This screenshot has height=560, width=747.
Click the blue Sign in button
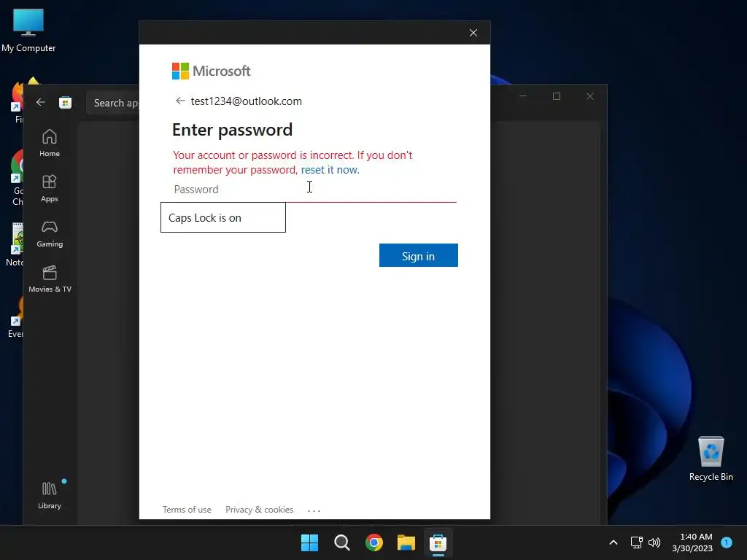418,256
